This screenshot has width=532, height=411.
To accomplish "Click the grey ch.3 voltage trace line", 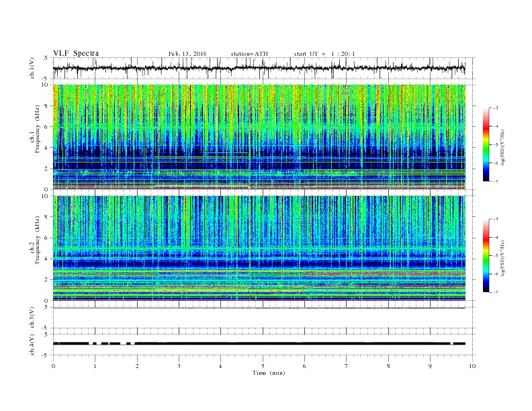I will click(x=259, y=308).
